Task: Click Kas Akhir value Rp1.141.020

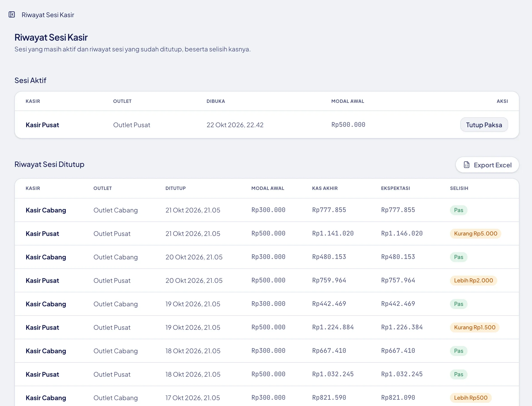Action: 333,233
